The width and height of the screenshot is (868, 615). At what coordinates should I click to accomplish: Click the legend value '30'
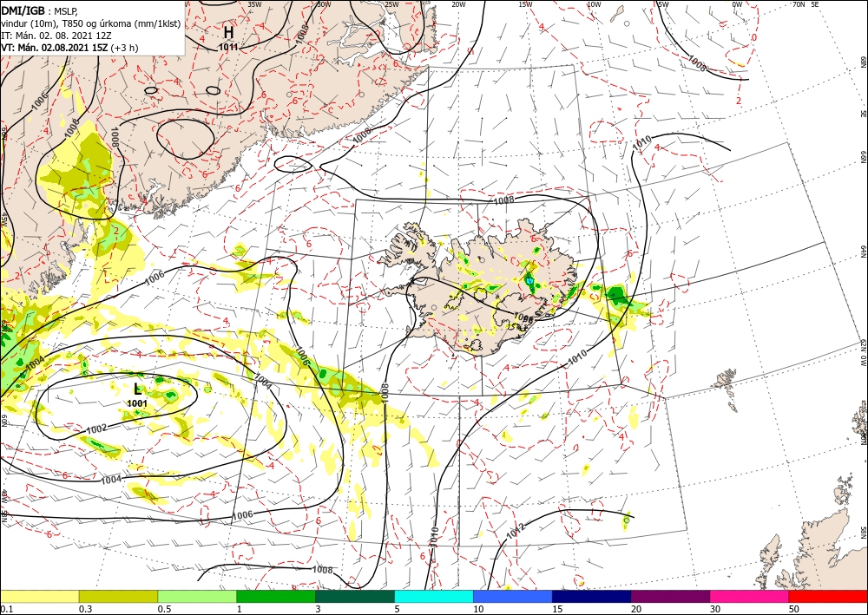[x=716, y=609]
